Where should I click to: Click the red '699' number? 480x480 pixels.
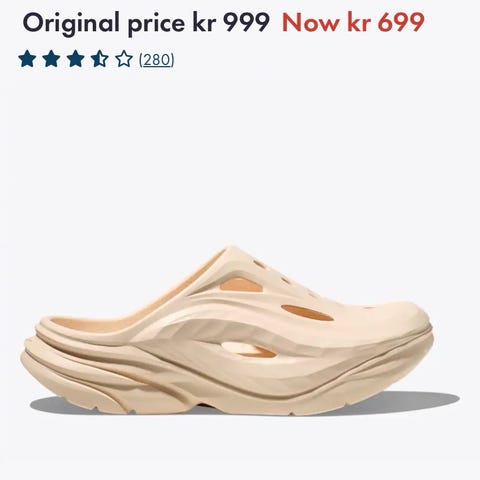point(401,23)
